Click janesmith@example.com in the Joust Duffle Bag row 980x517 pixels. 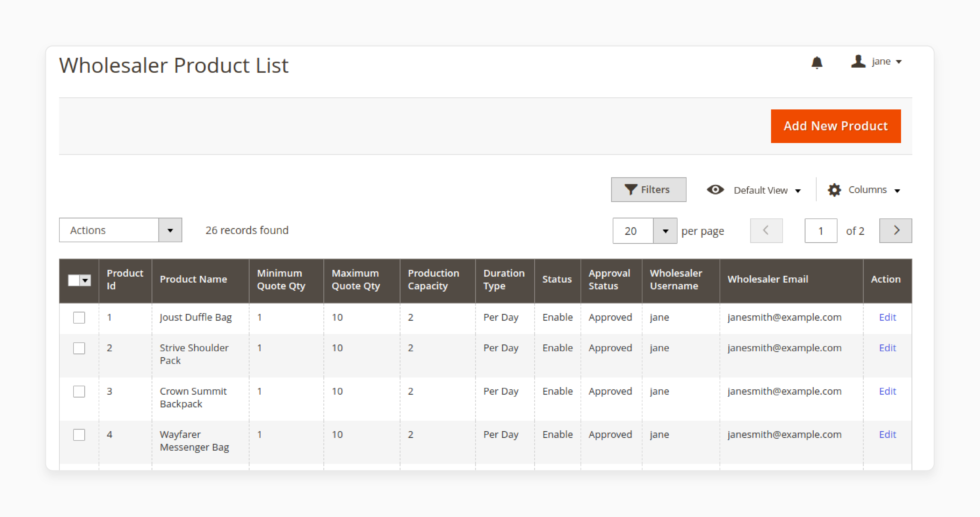pyautogui.click(x=784, y=317)
